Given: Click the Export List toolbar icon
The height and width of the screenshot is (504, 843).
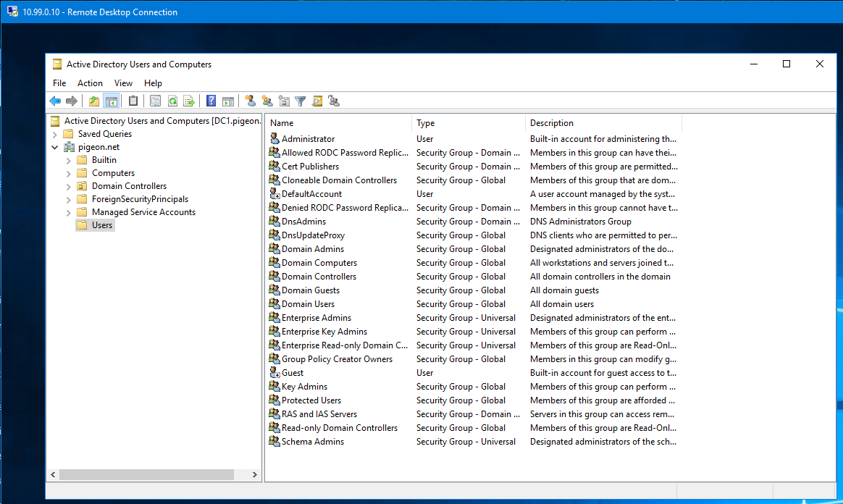Looking at the screenshot, I should [189, 101].
